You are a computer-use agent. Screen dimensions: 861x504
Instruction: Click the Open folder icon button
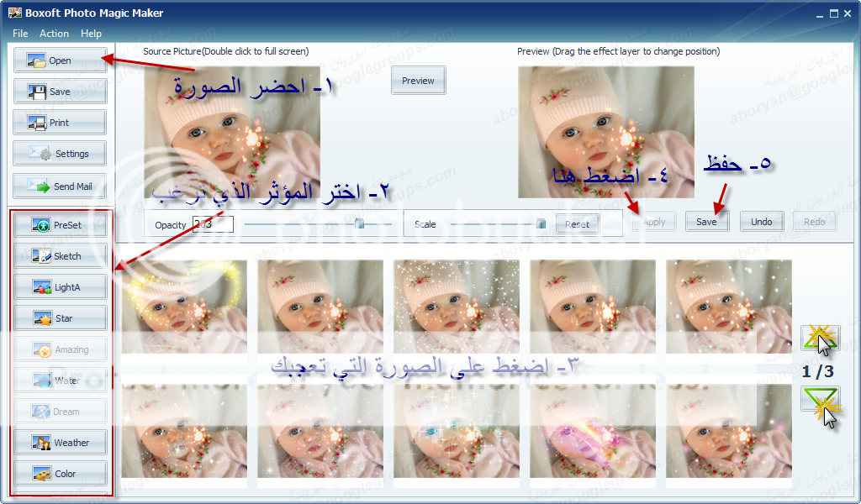59,60
